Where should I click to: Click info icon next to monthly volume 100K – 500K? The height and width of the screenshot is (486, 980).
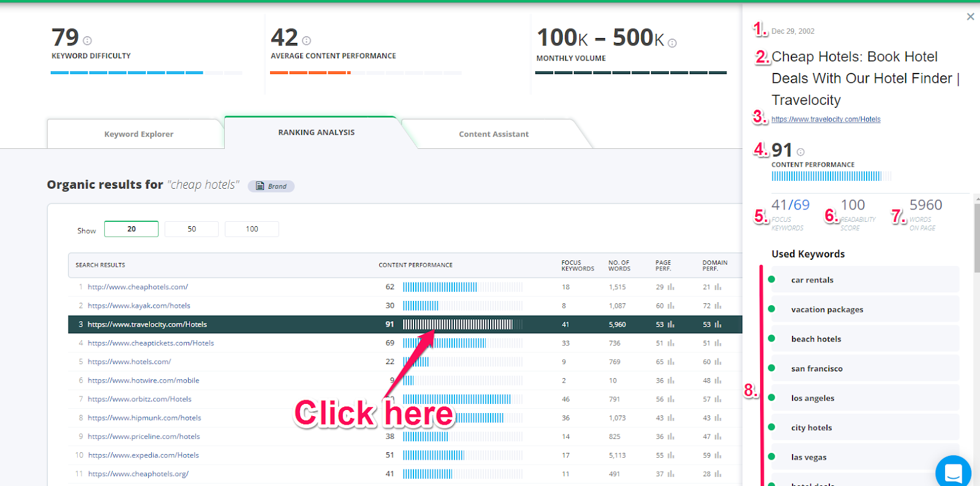[x=673, y=43]
